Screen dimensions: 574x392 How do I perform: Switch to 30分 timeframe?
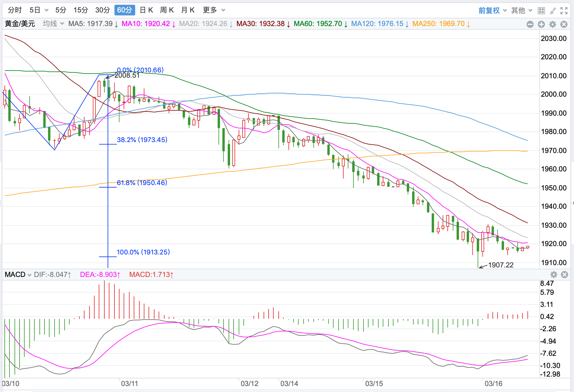click(103, 10)
